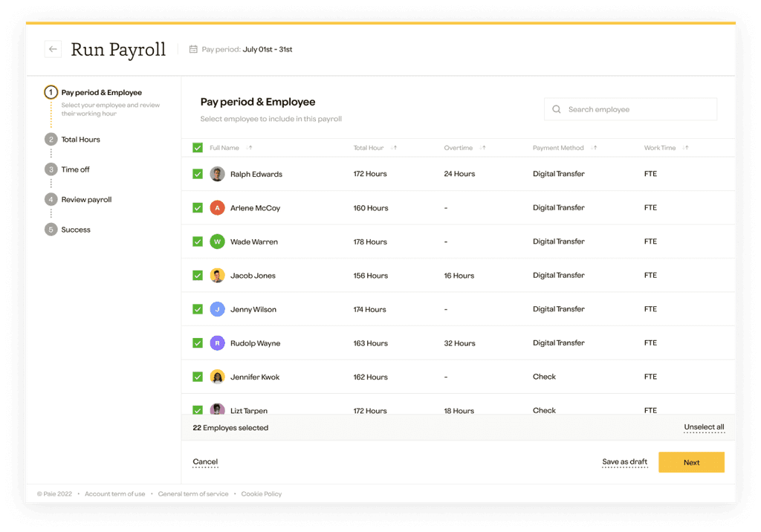This screenshot has height=532, width=761.
Task: Click the search magnifier icon in search bar
Action: coord(556,108)
